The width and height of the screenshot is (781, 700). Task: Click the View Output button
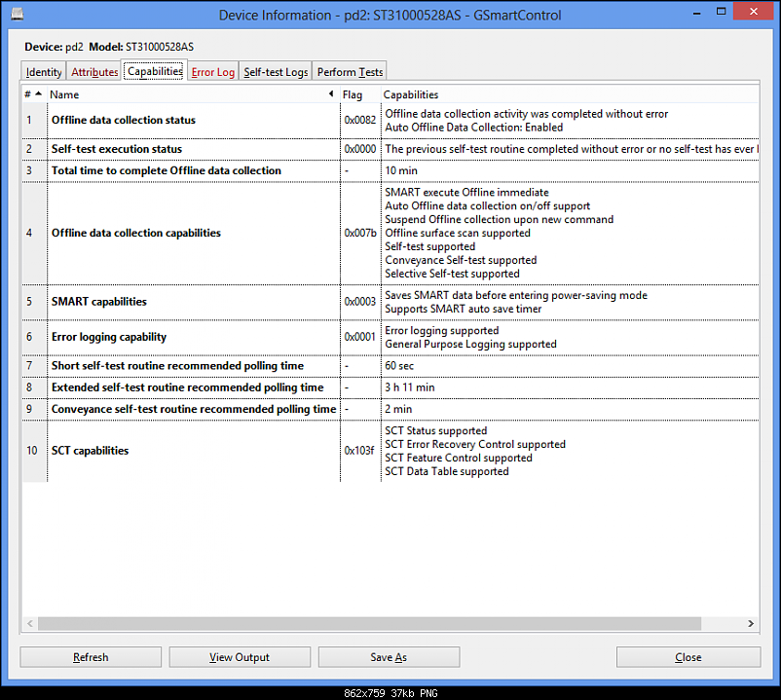coord(240,657)
